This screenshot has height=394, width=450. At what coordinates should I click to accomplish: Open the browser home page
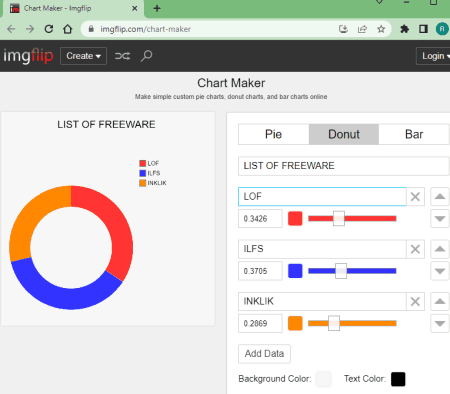pos(68,29)
